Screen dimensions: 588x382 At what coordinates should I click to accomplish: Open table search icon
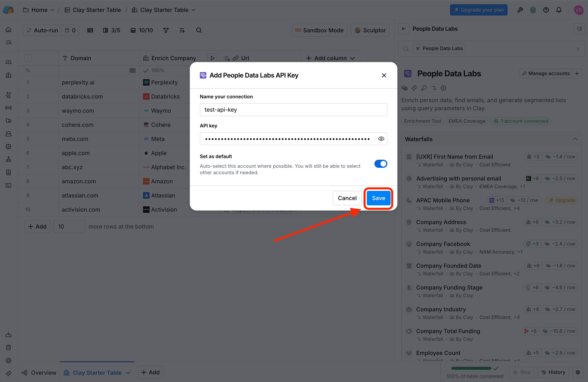pos(199,30)
